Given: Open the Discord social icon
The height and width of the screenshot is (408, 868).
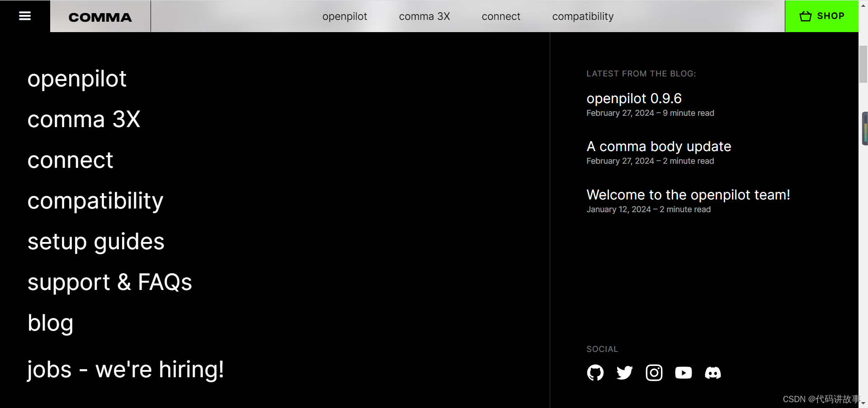Looking at the screenshot, I should (x=712, y=373).
